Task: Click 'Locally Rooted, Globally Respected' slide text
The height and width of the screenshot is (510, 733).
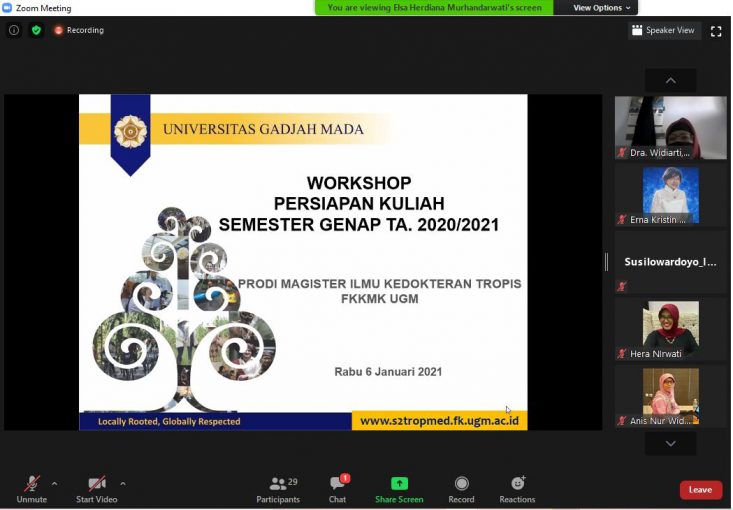Action: (169, 422)
